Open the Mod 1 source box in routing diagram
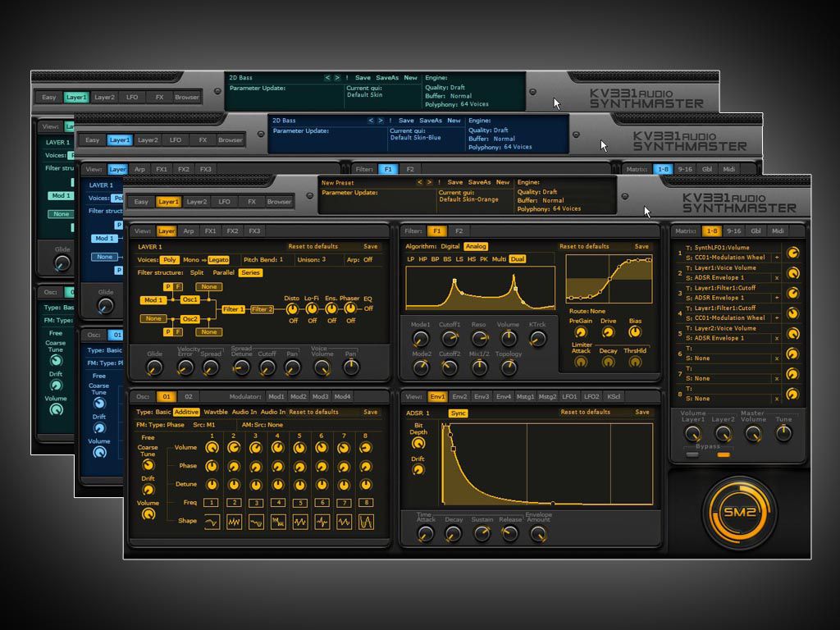Screen dimensions: 840x630 153,300
